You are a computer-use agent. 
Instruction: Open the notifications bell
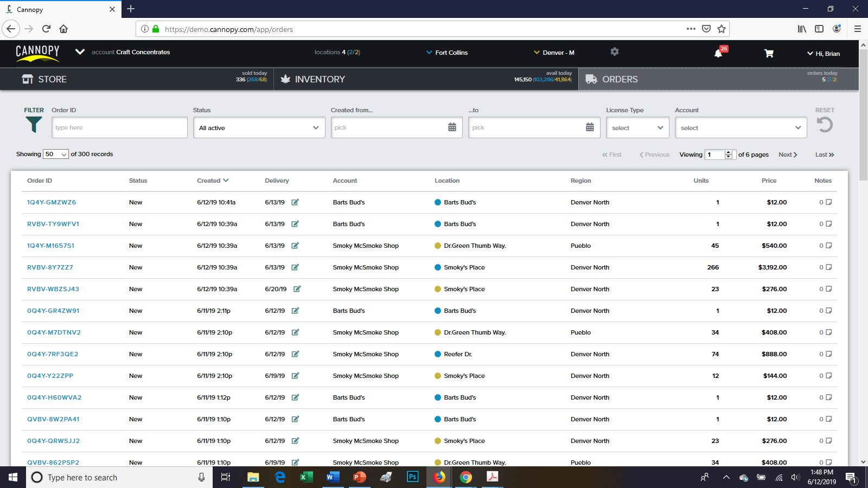(718, 54)
